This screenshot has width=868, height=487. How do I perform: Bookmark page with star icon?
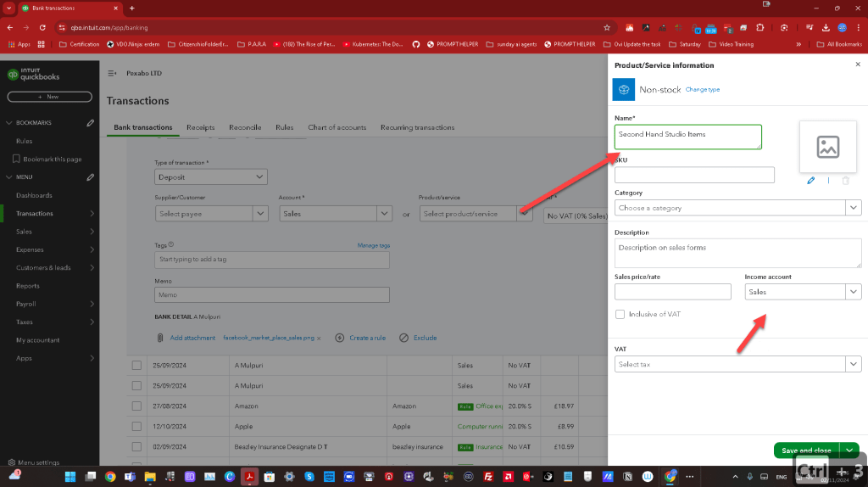click(607, 27)
